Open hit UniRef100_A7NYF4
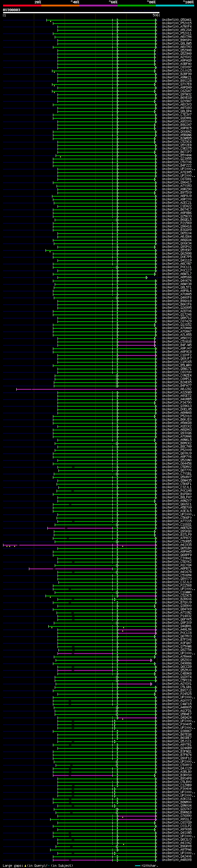 pos(176,26)
